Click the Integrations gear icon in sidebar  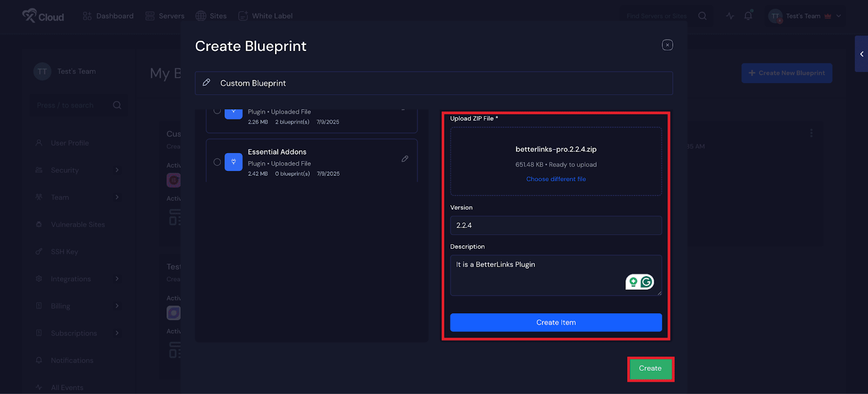click(39, 278)
